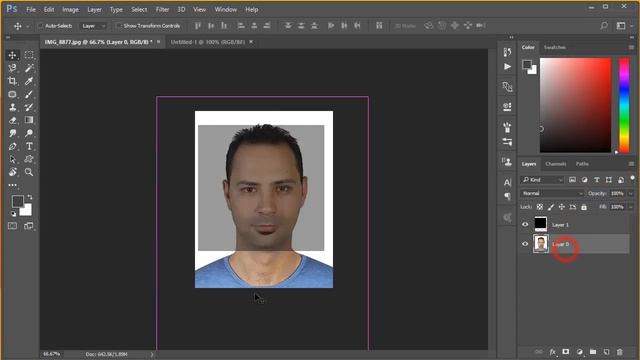Image resolution: width=640 pixels, height=360 pixels.
Task: Close the IMG_8877.jpg document tab
Action: click(159, 42)
